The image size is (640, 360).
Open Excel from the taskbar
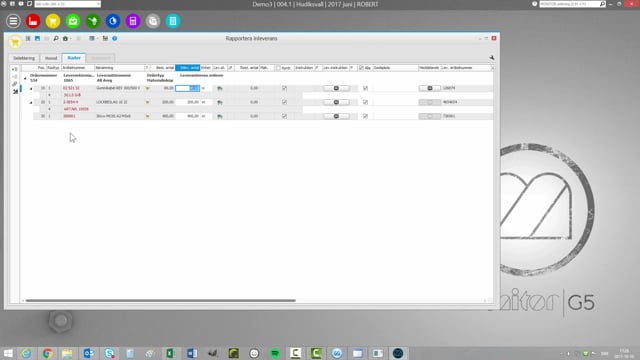click(171, 353)
